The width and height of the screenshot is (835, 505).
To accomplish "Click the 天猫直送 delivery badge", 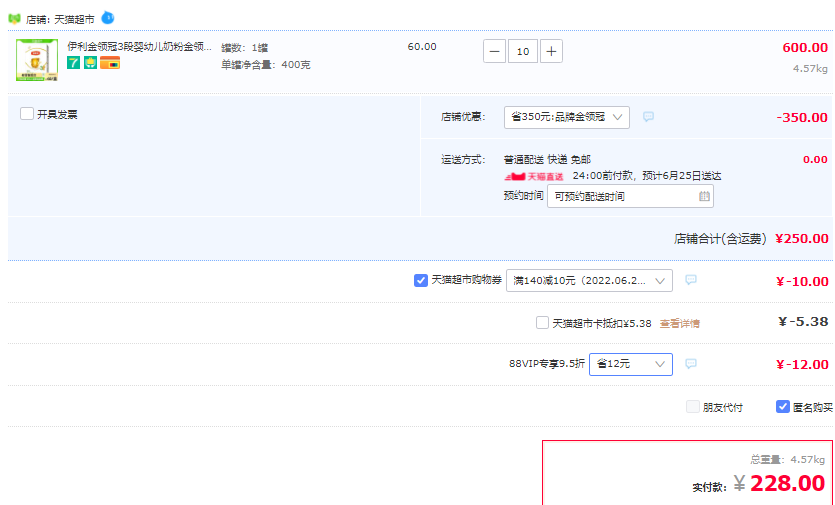I will coord(534,176).
